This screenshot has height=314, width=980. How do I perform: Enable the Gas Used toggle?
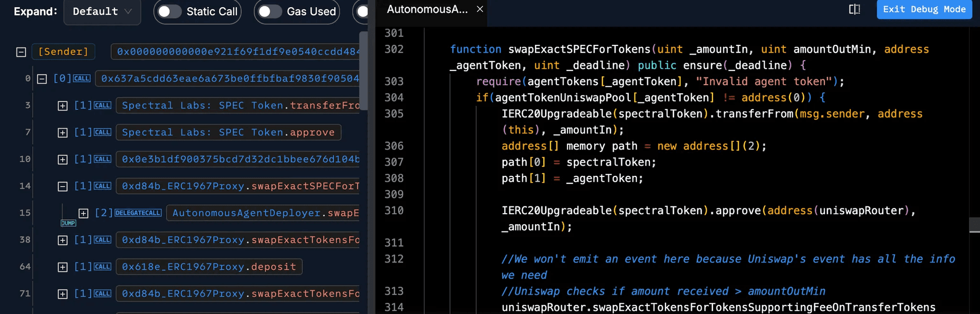(269, 12)
